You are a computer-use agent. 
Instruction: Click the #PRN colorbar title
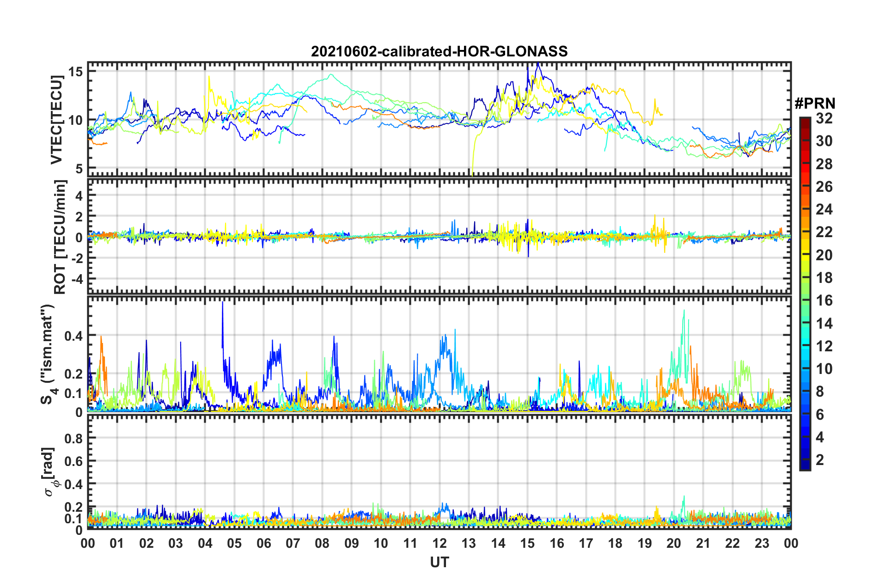(x=815, y=103)
